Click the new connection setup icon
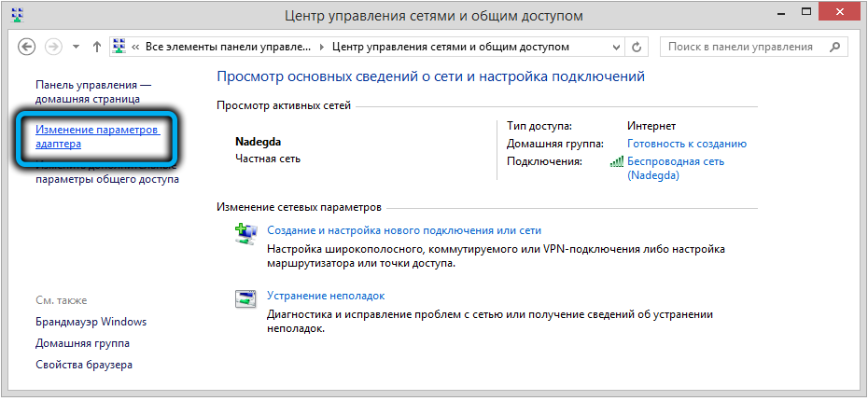868x401 pixels. tap(245, 235)
